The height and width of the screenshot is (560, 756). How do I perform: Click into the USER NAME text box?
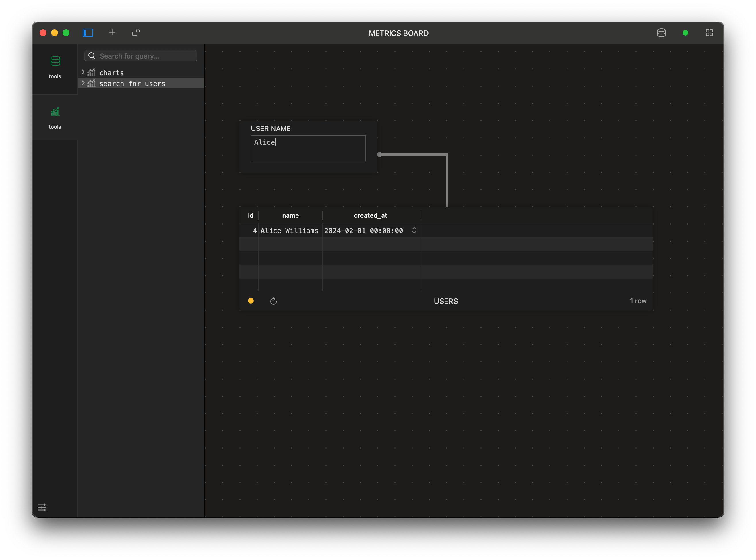[308, 148]
